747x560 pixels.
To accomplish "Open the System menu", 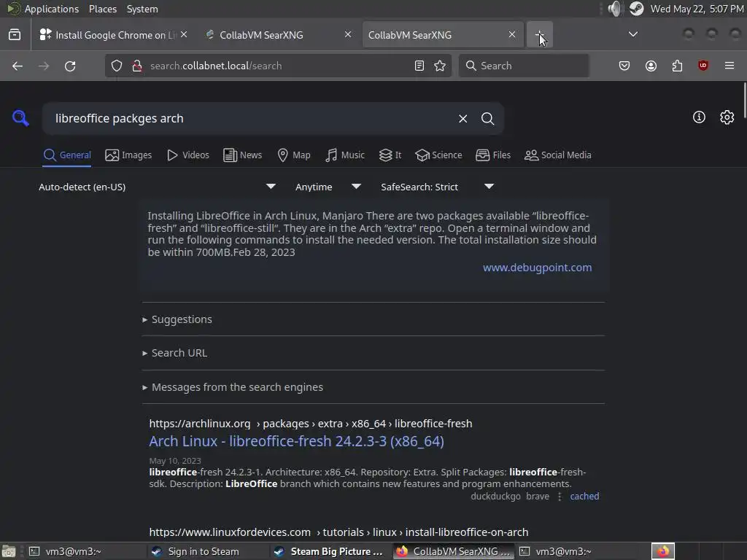I will point(142,9).
